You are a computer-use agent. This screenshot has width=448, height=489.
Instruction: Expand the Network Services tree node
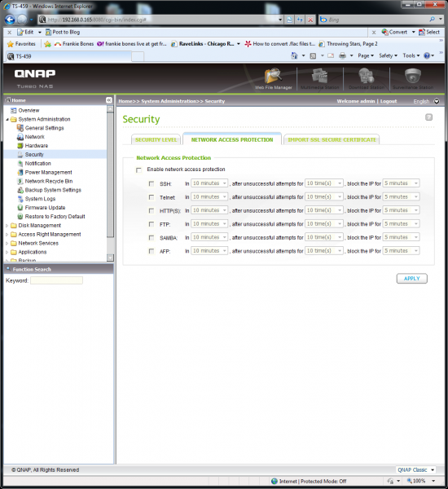coord(7,243)
